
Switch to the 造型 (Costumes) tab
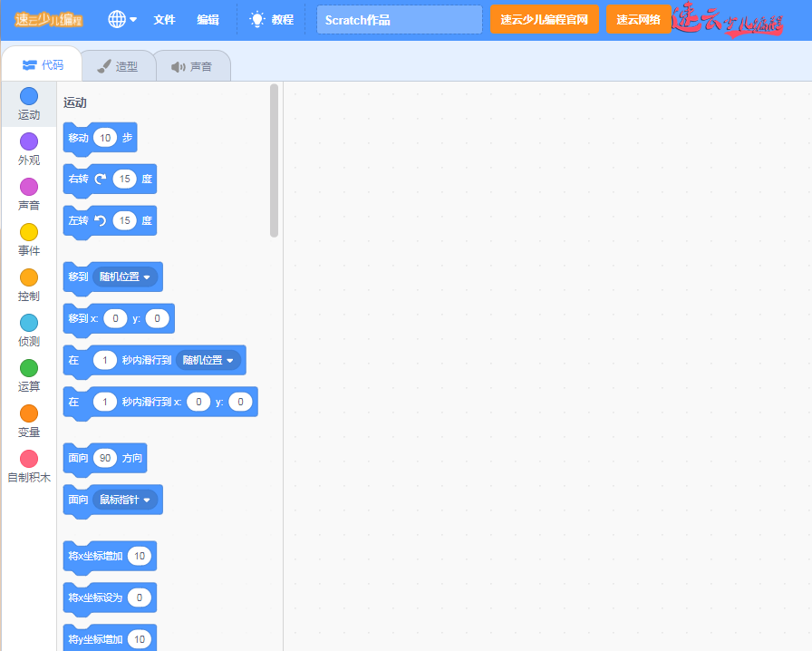[x=118, y=66]
